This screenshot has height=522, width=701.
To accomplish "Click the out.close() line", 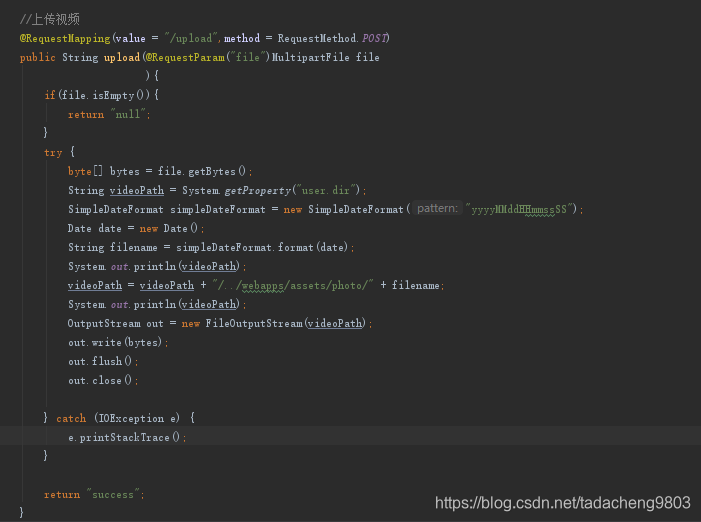I will 103,380.
